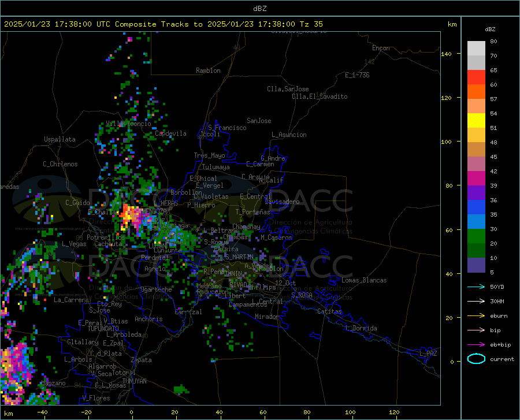Select the TUNUYAN label
Viewport: 520px width, 420px height.
[x=134, y=381]
